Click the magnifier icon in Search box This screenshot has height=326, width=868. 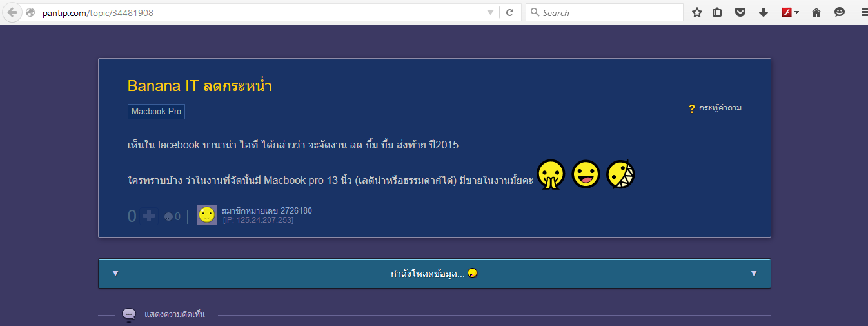[x=535, y=12]
